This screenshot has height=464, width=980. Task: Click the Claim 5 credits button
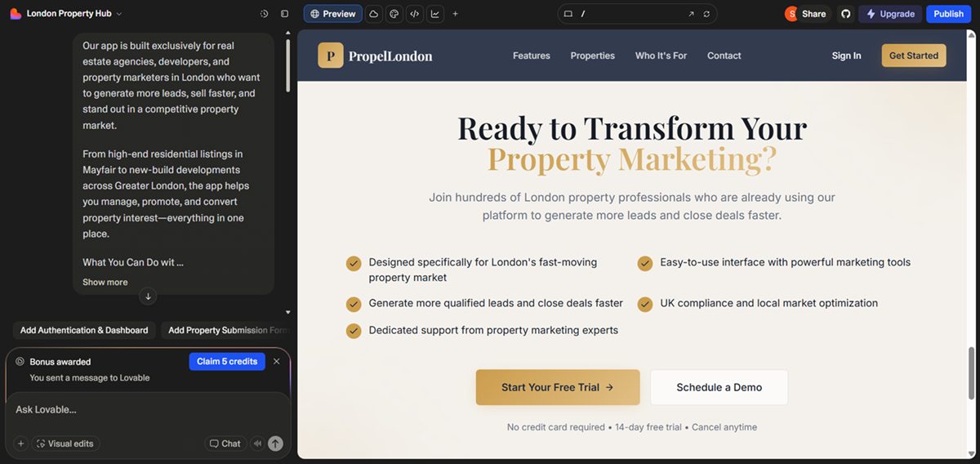[x=227, y=361]
